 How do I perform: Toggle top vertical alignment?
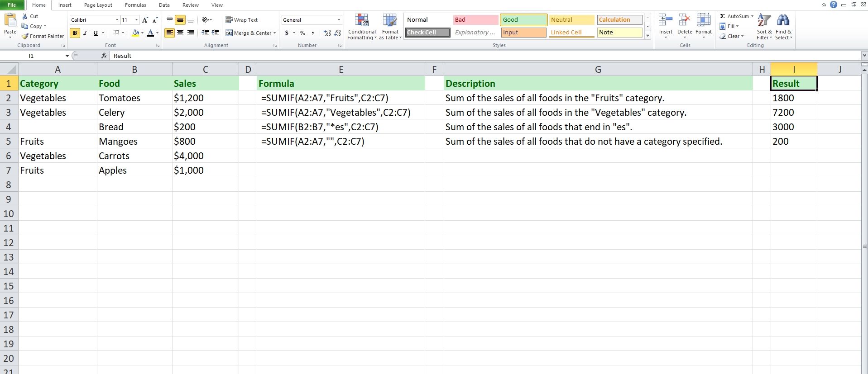click(x=170, y=20)
